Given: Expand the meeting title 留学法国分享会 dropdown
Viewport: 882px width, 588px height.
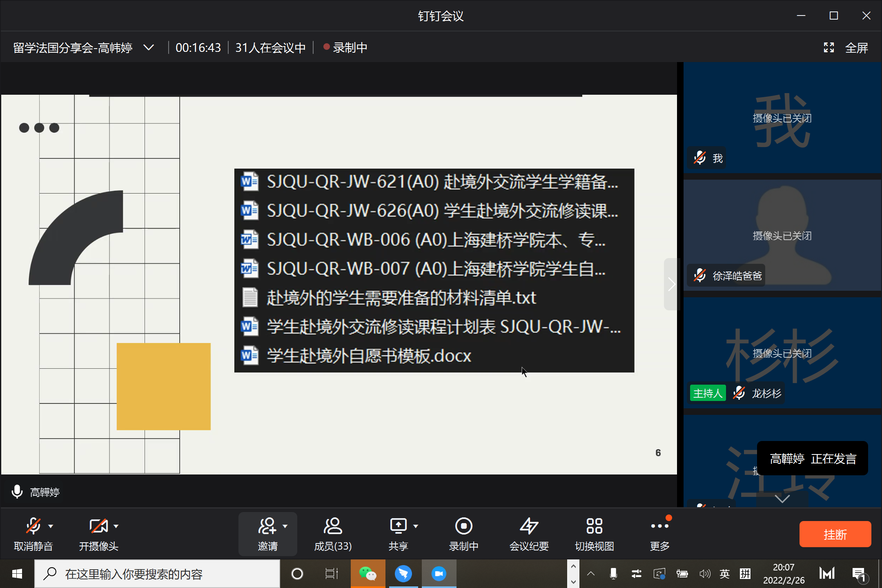Looking at the screenshot, I should [149, 48].
